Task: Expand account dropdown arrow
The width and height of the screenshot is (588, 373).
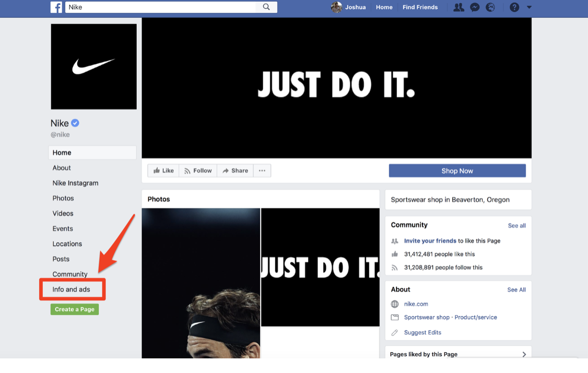Action: point(529,7)
